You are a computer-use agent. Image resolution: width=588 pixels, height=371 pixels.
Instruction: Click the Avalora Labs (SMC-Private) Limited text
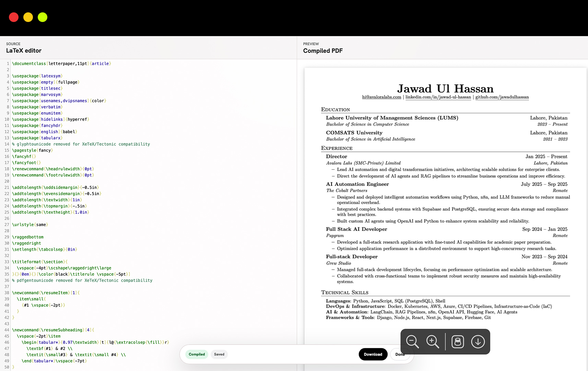click(363, 163)
